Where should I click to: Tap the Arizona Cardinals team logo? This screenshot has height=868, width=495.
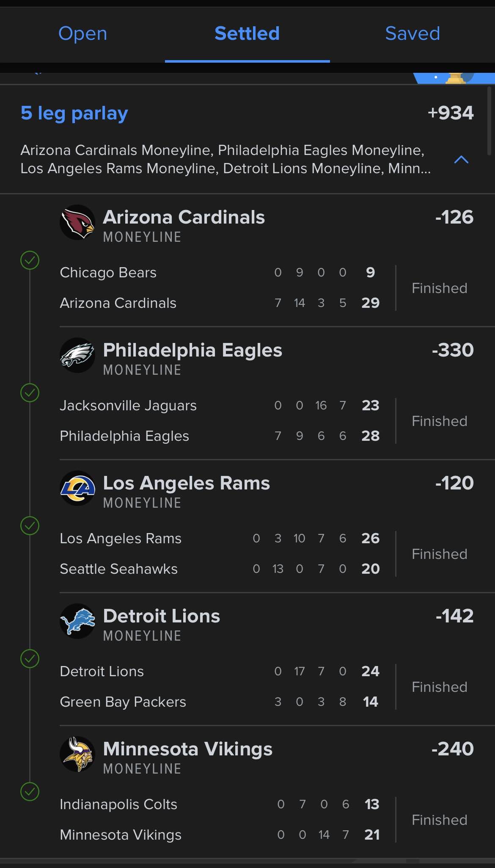pos(77,222)
